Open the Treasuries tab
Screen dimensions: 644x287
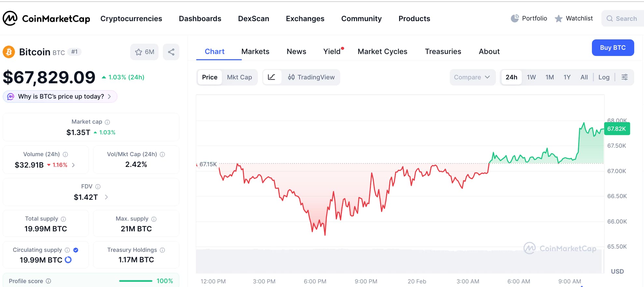point(443,51)
